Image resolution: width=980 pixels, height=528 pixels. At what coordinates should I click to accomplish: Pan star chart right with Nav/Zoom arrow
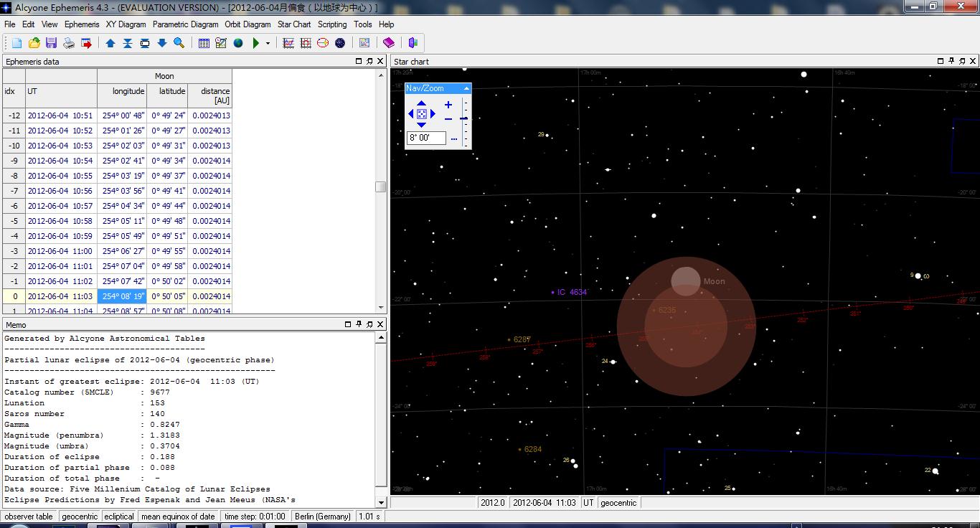click(x=433, y=114)
